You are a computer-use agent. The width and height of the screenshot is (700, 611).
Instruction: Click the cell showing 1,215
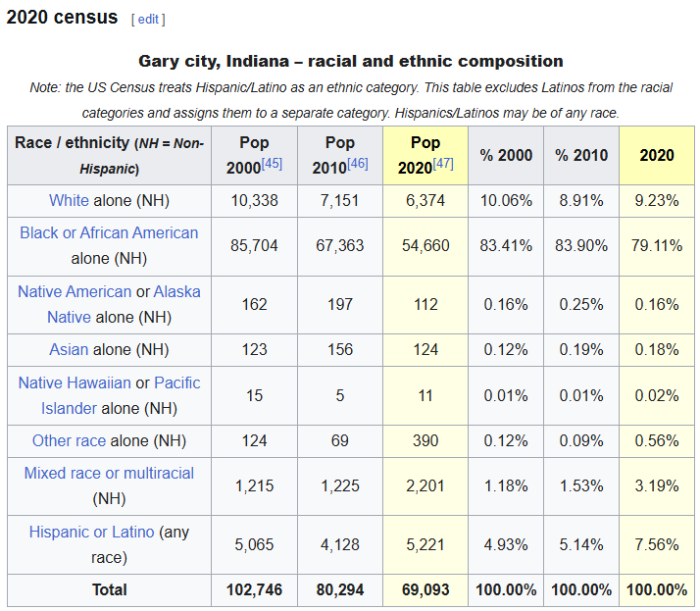[255, 486]
